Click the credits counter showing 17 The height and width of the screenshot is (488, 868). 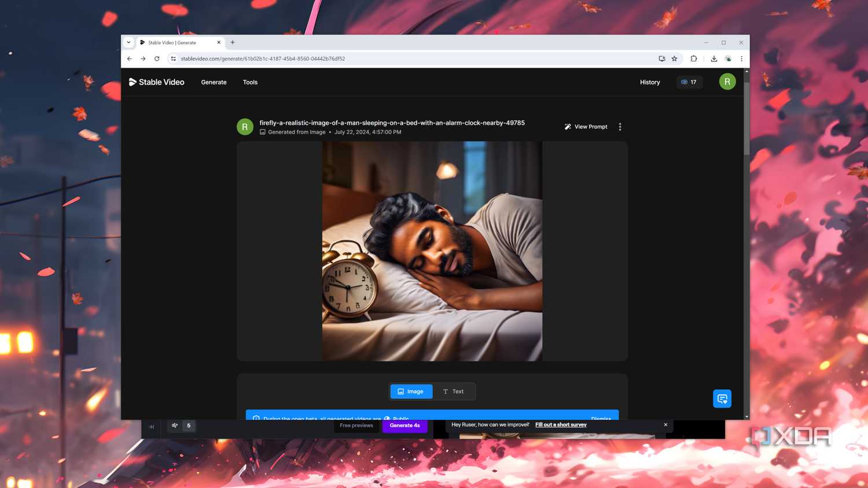(x=689, y=82)
